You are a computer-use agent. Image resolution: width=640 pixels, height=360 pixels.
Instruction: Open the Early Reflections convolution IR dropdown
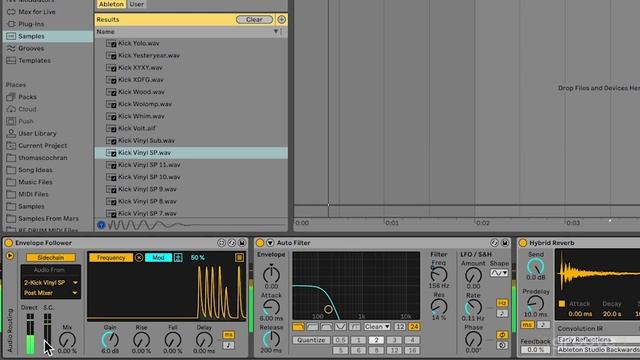pyautogui.click(x=598, y=340)
